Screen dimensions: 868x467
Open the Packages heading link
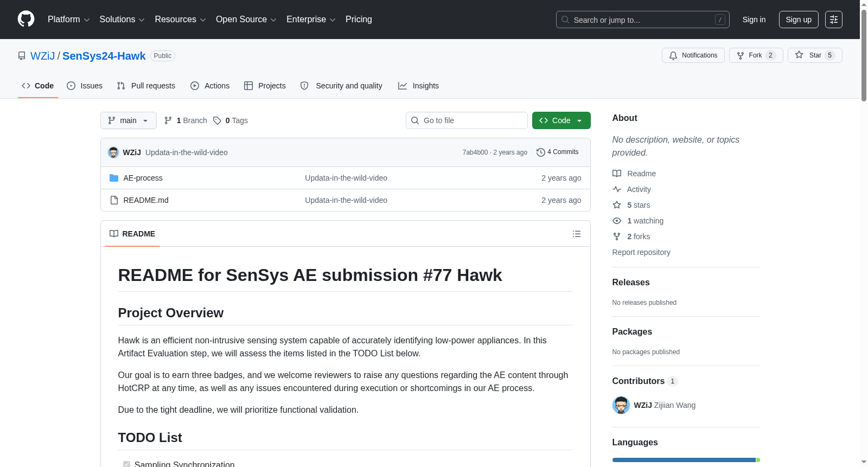(x=632, y=331)
